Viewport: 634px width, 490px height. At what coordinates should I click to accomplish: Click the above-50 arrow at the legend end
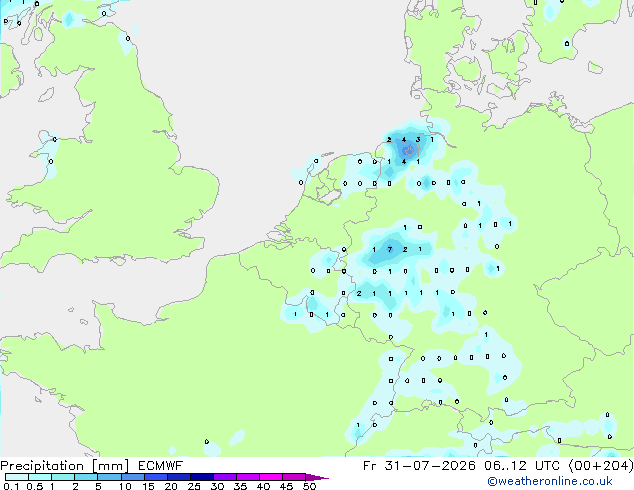(x=317, y=477)
